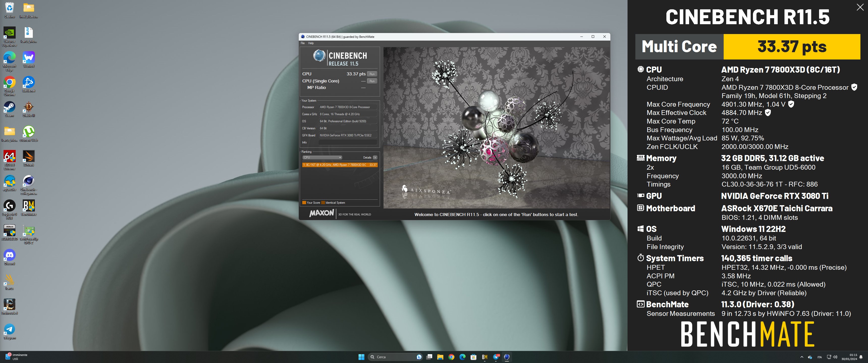Click the ITA language indicator
The width and height of the screenshot is (868, 363).
820,357
